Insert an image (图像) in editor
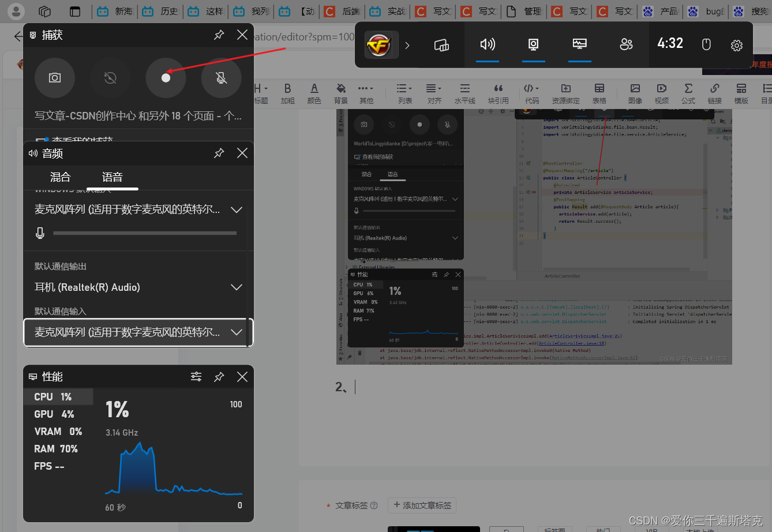The image size is (772, 532). tap(635, 93)
